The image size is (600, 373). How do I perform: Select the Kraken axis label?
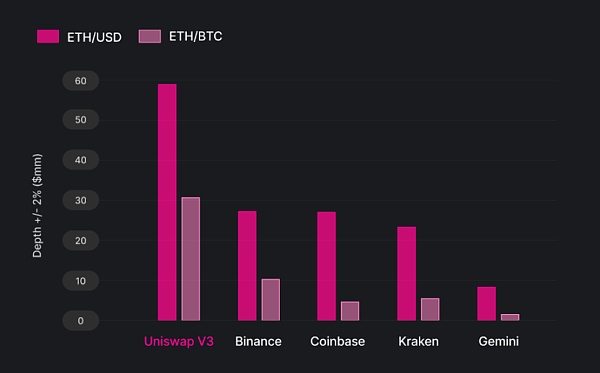418,341
